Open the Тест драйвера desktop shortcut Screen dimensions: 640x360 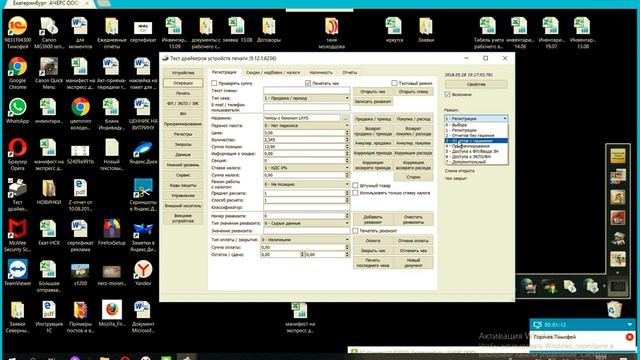pos(18,195)
